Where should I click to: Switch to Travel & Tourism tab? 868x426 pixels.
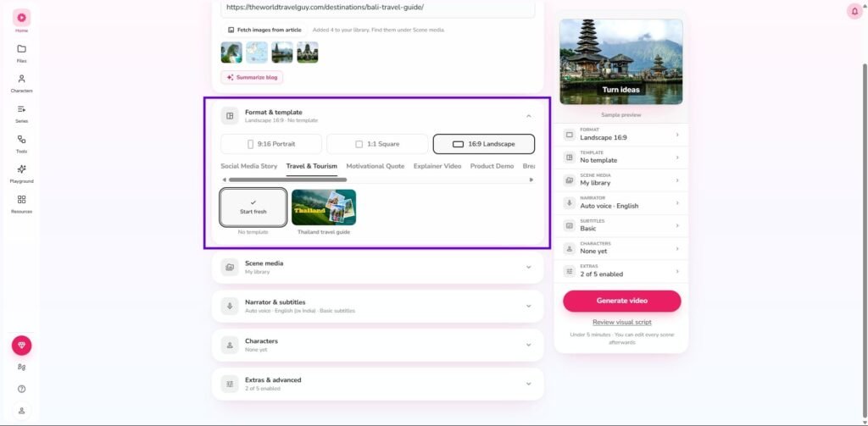pos(312,166)
